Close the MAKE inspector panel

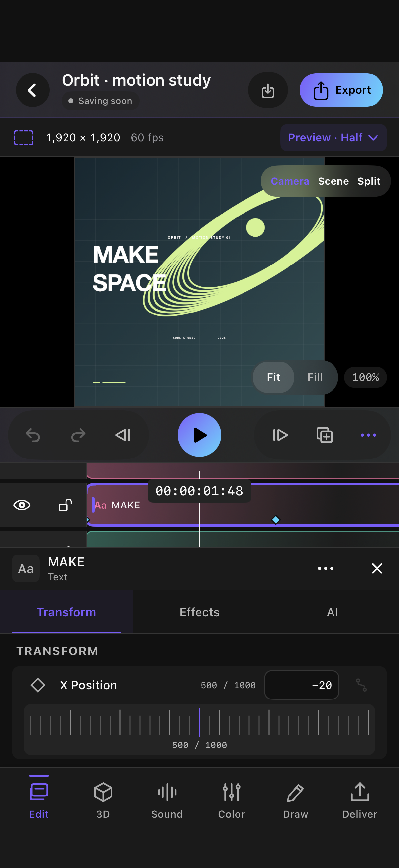coord(377,568)
